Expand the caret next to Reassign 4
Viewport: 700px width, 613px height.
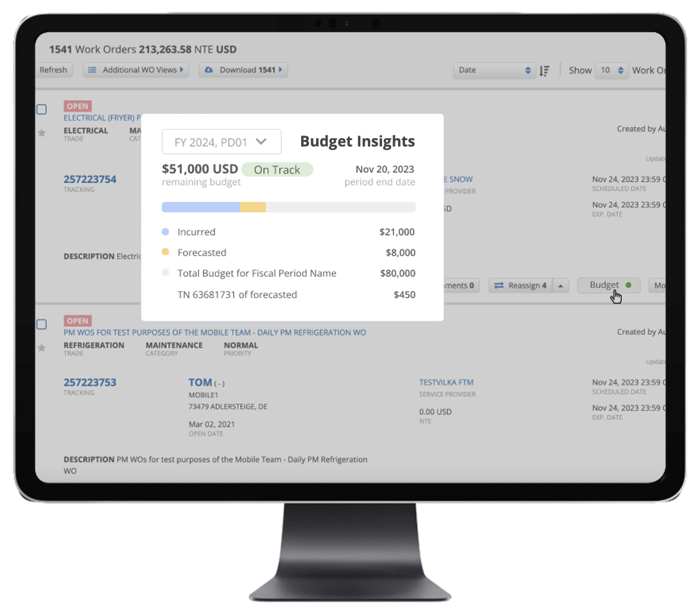pos(561,285)
